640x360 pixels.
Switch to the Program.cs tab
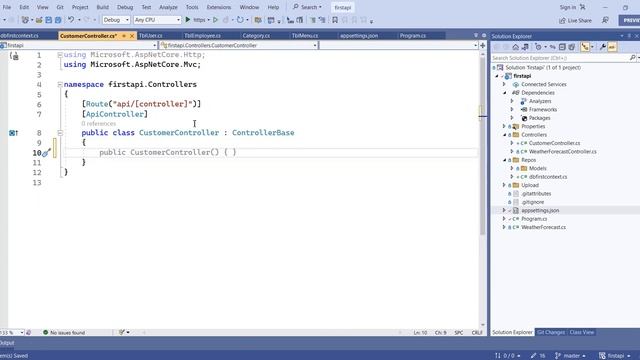pyautogui.click(x=413, y=36)
